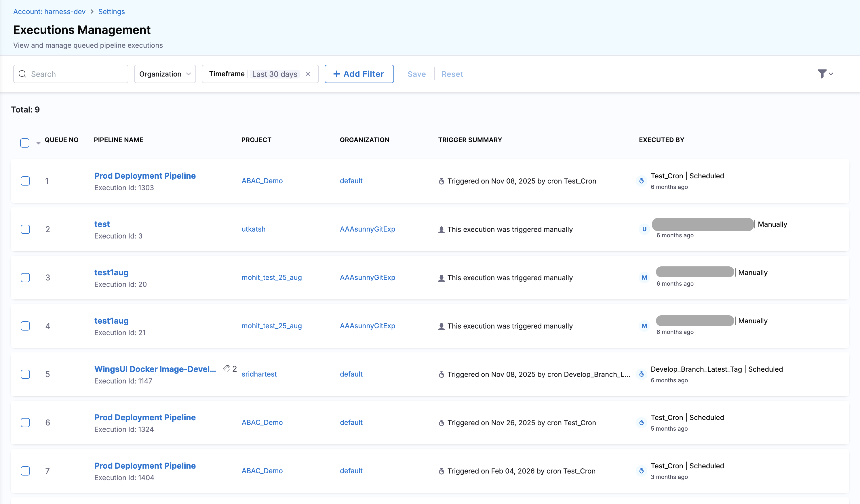Image resolution: width=860 pixels, height=504 pixels.
Task: Select checkbox for queue number 1
Action: coord(25,181)
